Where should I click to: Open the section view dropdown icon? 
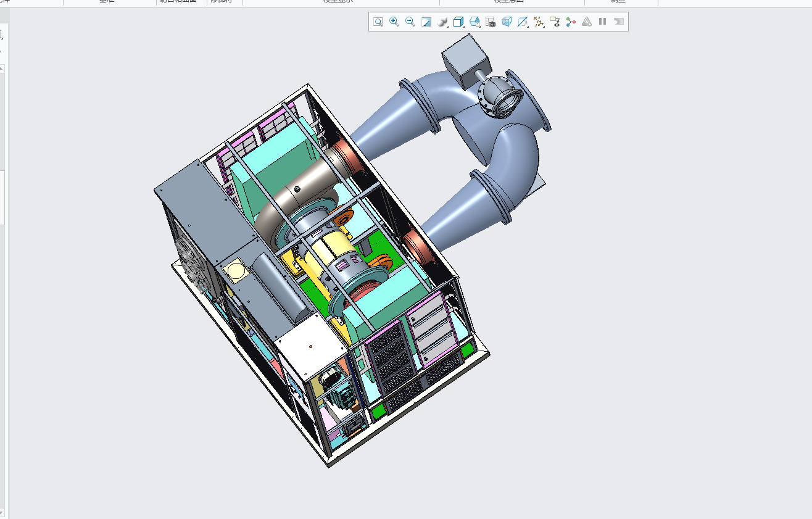coord(523,22)
